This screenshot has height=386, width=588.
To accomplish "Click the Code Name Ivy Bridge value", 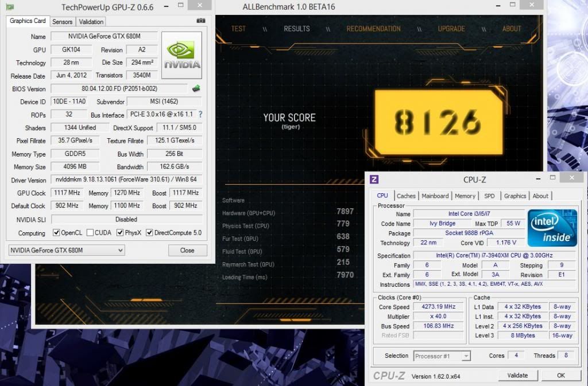I will click(x=443, y=224).
